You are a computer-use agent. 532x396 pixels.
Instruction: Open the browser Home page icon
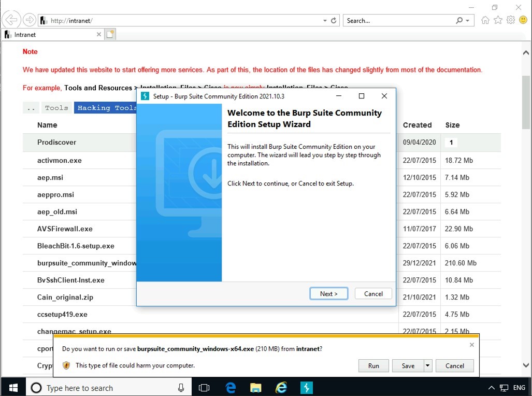[x=485, y=20]
